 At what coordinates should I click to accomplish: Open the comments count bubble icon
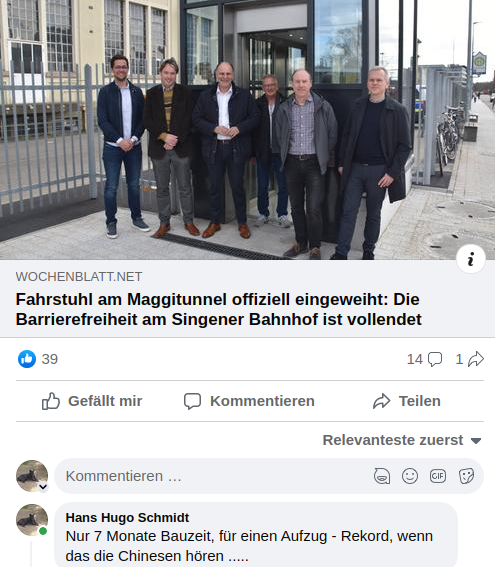[435, 359]
